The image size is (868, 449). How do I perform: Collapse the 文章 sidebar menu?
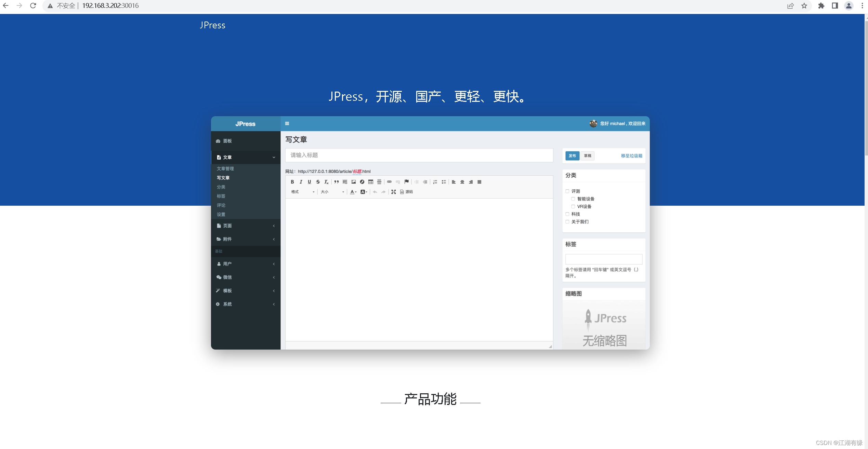[246, 157]
